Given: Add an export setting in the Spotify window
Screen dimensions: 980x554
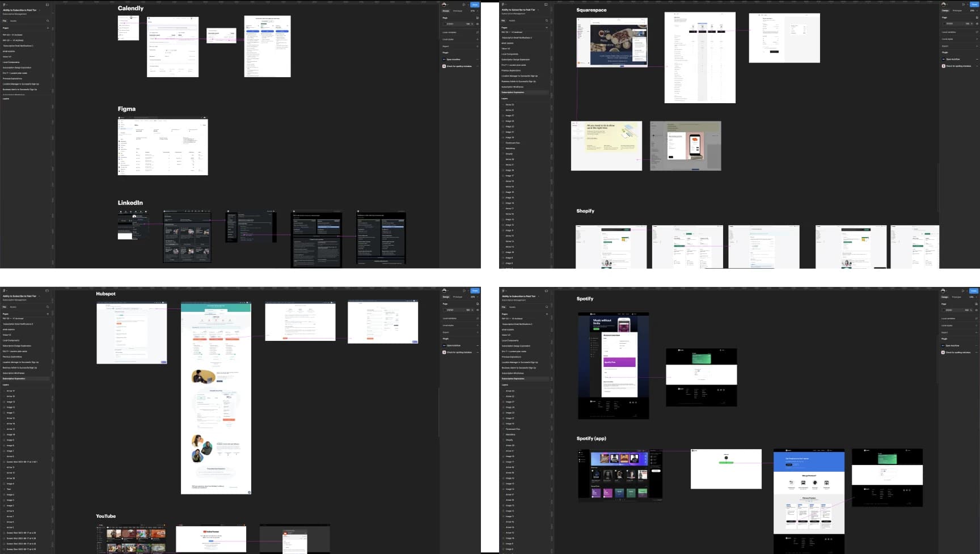Looking at the screenshot, I should coord(977,332).
